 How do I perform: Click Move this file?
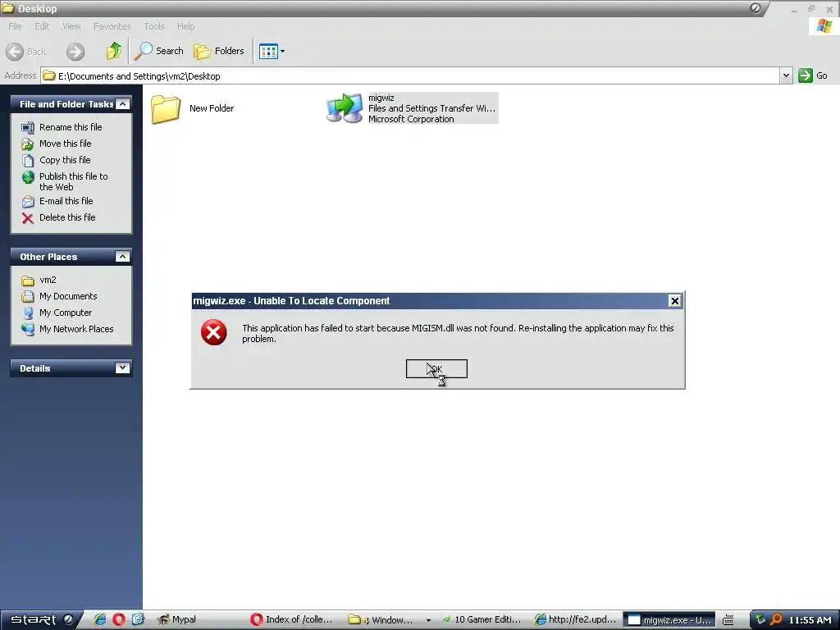coord(66,144)
